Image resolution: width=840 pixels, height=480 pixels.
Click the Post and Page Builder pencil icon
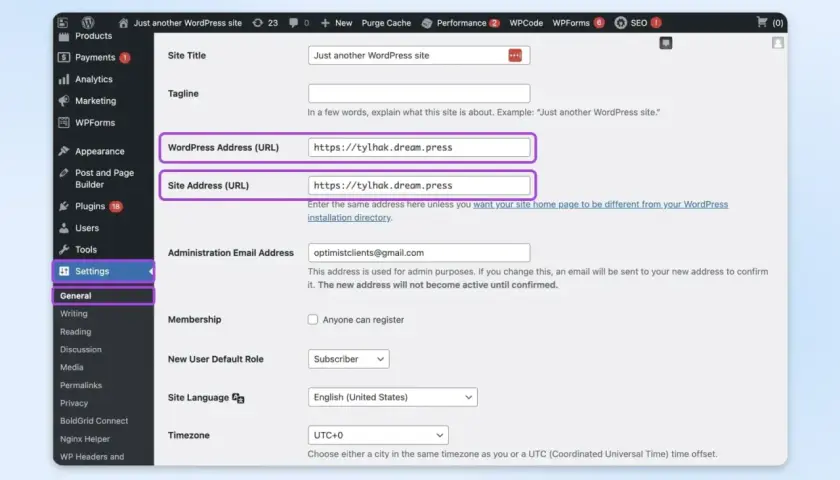(x=64, y=173)
